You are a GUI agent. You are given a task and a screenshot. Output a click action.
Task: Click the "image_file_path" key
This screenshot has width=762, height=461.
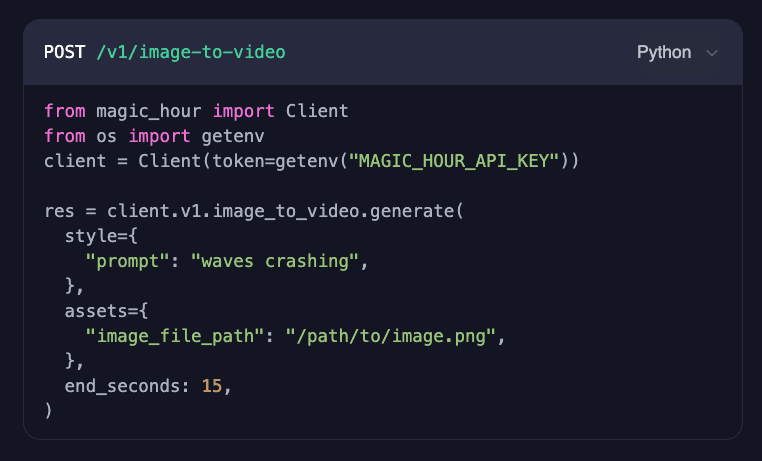click(175, 336)
